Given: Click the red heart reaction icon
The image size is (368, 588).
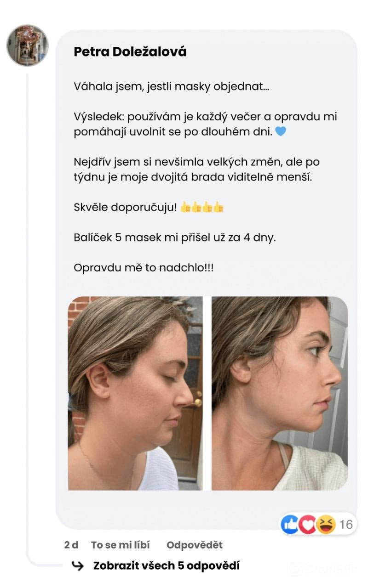Looking at the screenshot, I should 307,524.
